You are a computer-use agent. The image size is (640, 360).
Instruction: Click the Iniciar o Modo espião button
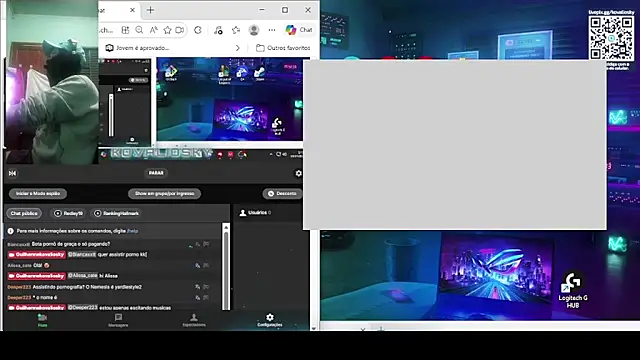click(x=38, y=193)
